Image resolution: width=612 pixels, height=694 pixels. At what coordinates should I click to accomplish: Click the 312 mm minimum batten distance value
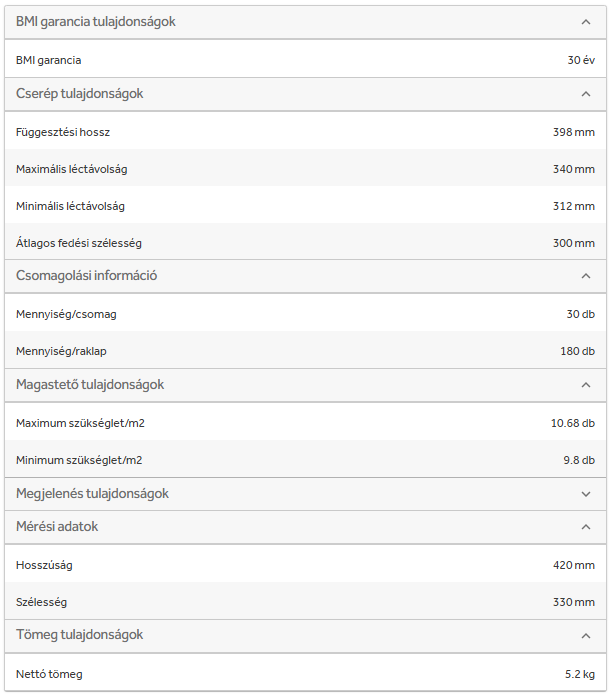[573, 206]
